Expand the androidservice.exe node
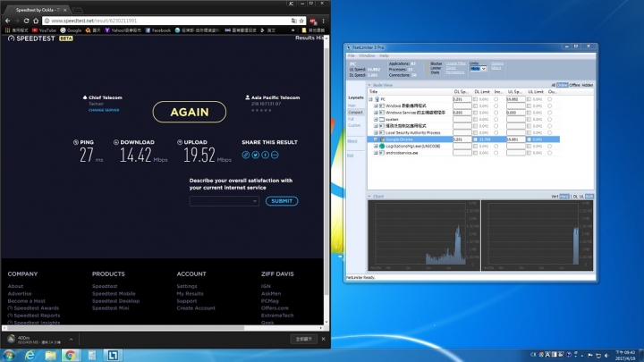This screenshot has height=362, width=644. coord(376,153)
